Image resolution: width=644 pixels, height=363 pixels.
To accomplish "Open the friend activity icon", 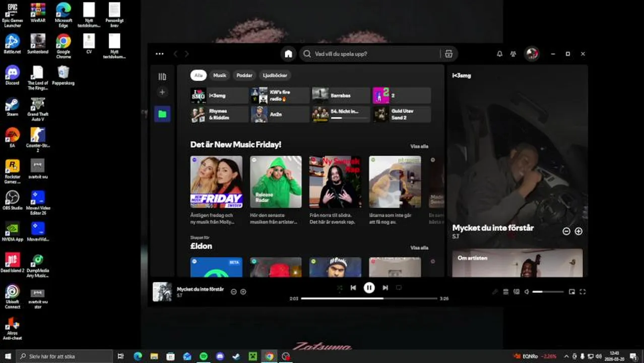I will [x=513, y=54].
